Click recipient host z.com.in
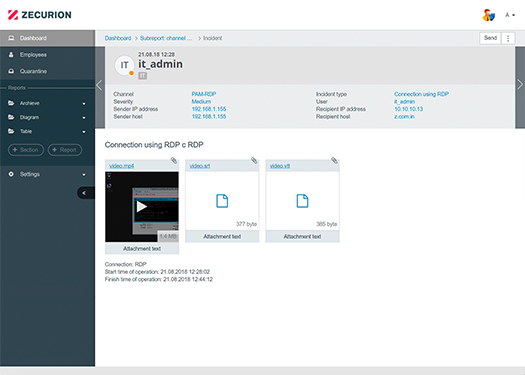 pos(404,117)
